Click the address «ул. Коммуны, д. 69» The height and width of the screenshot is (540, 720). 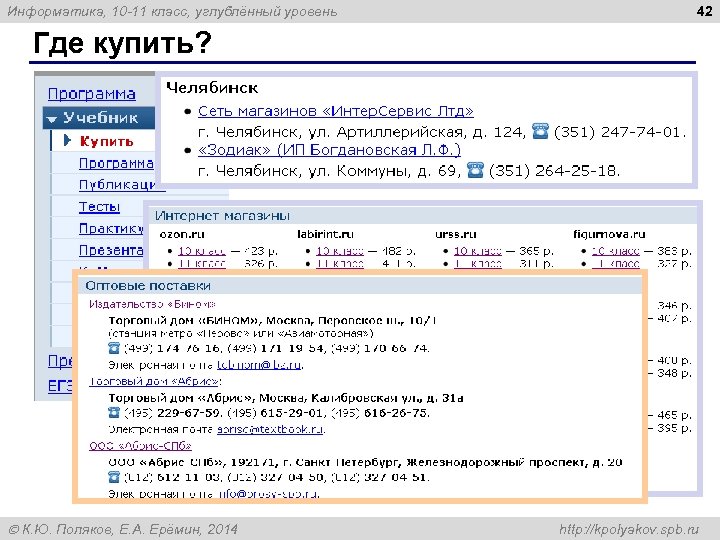tap(384, 171)
